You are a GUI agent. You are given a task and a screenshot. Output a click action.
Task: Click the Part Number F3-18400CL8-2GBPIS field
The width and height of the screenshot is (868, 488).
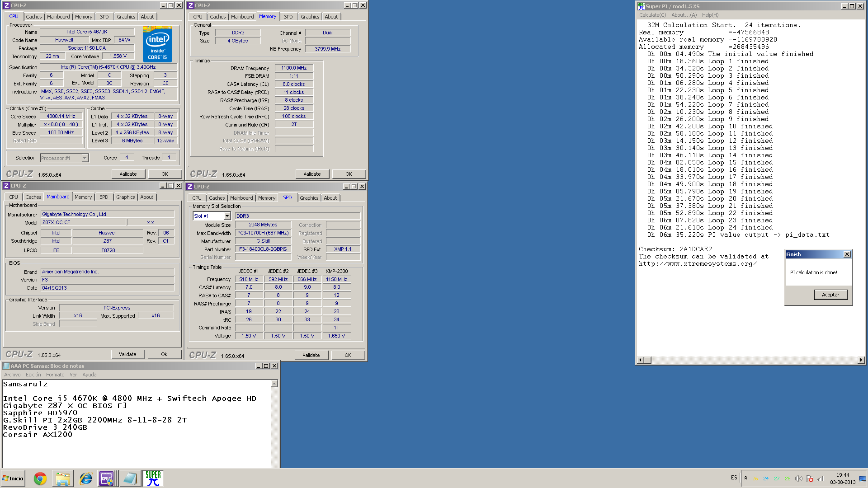click(263, 249)
